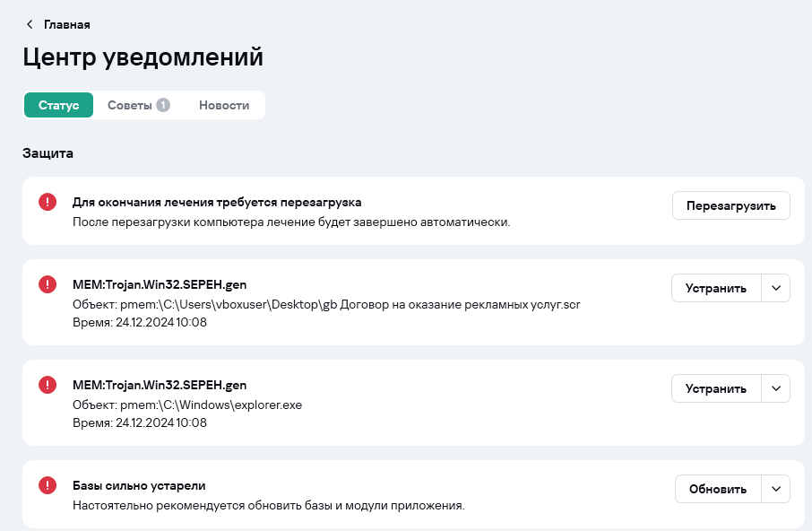812x531 pixels.
Task: Select the Новости tab
Action: tap(224, 105)
